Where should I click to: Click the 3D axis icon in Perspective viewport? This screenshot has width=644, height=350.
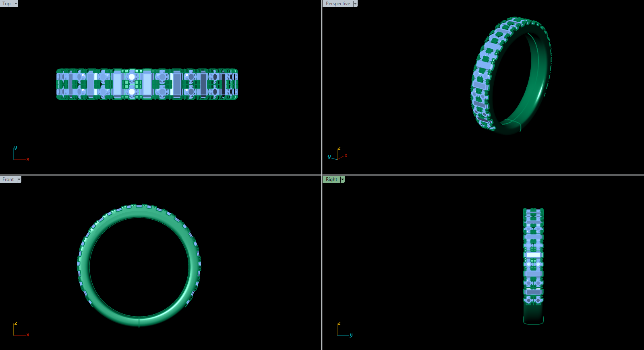pyautogui.click(x=338, y=154)
